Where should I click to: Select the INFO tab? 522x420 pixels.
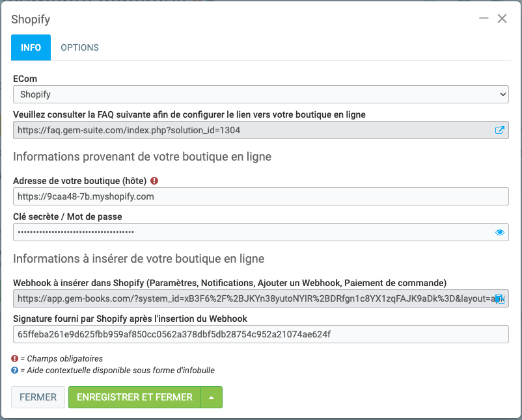(31, 47)
